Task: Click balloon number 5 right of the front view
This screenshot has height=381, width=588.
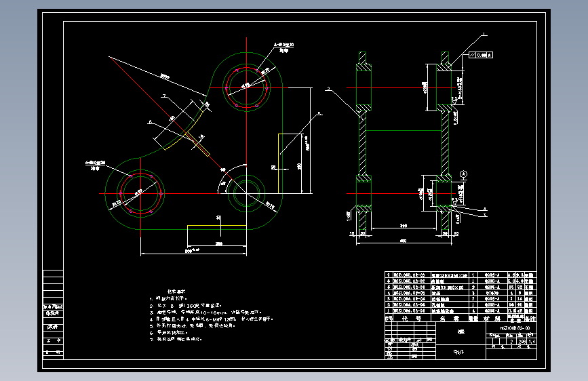Action: click(x=319, y=113)
